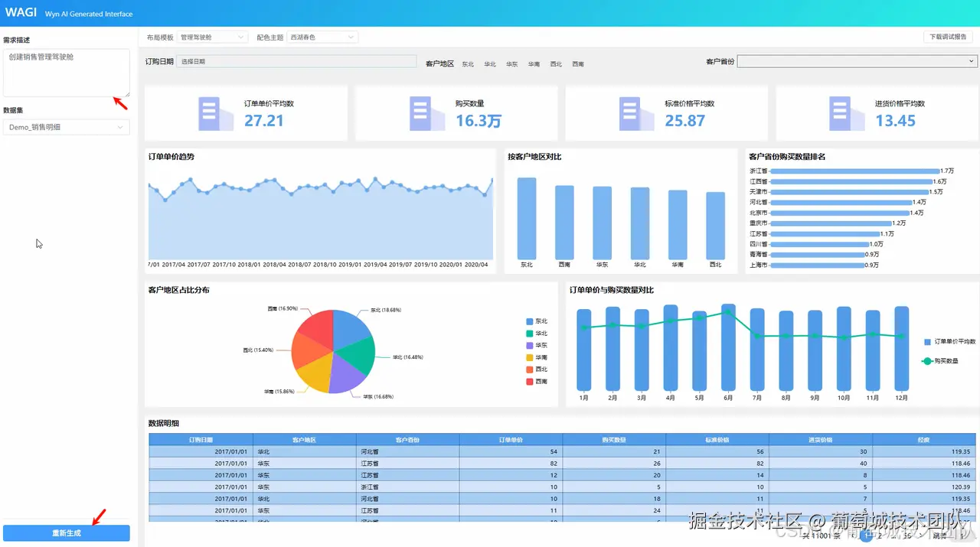Open the 客户省份 dropdown
The height and width of the screenshot is (547, 980).
[x=857, y=61]
